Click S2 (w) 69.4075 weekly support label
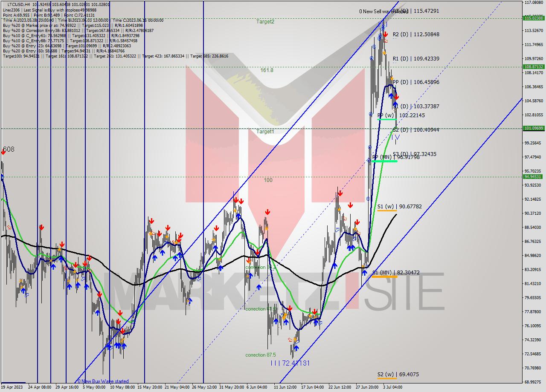The width and height of the screenshot is (546, 392). tap(398, 375)
